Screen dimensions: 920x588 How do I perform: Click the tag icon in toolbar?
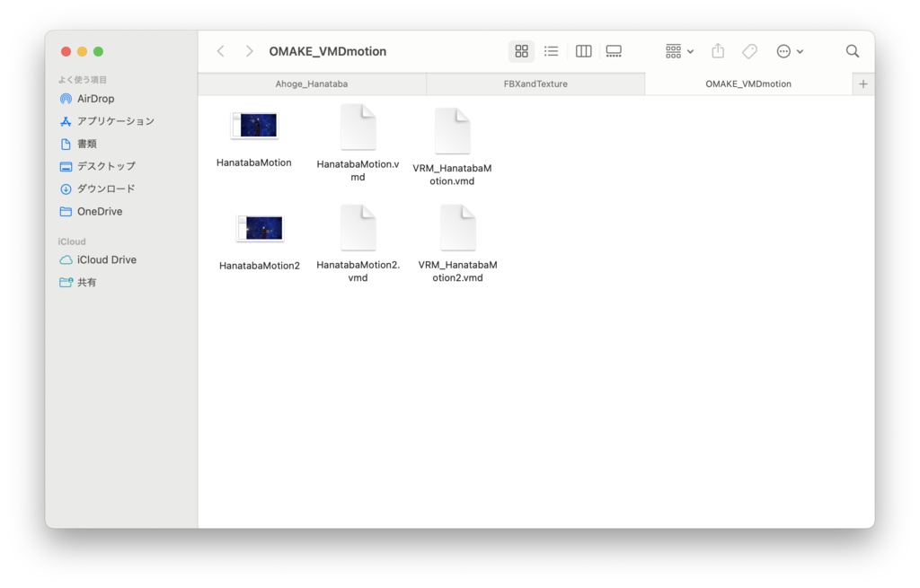coord(749,51)
